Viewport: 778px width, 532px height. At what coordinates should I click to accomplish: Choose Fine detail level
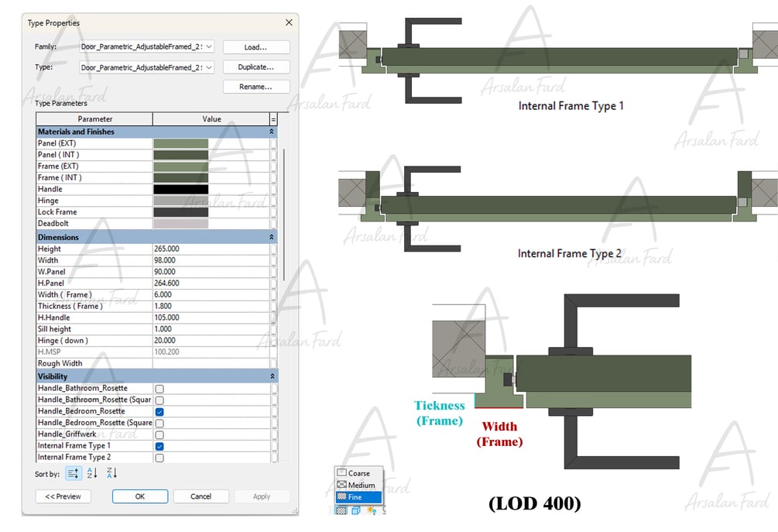[x=358, y=496]
